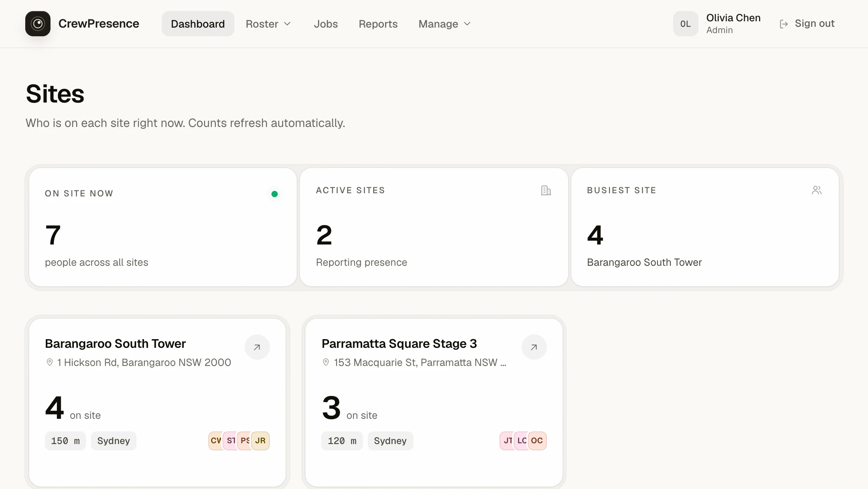Click the people icon in Busiest Site
Image resolution: width=868 pixels, height=489 pixels.
(x=817, y=190)
